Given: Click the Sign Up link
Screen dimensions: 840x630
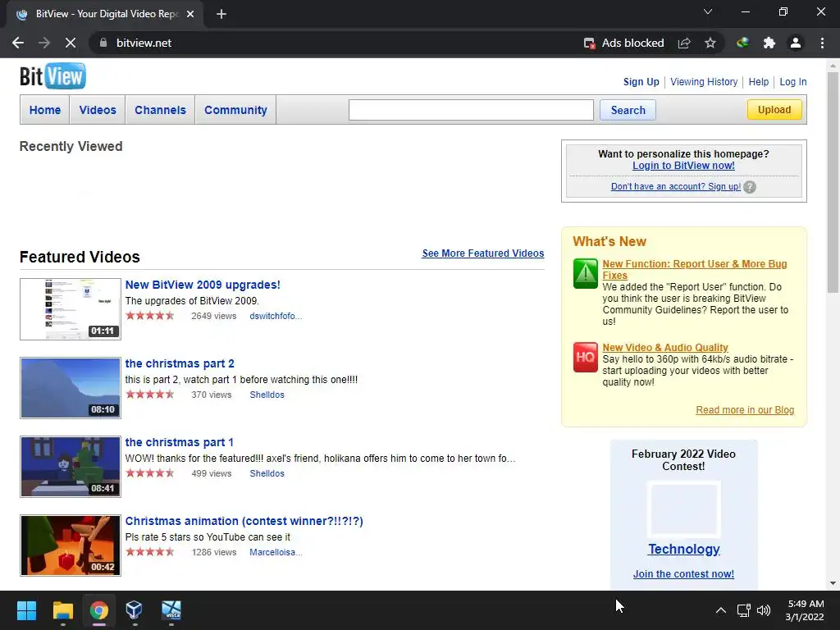Looking at the screenshot, I should [x=641, y=82].
